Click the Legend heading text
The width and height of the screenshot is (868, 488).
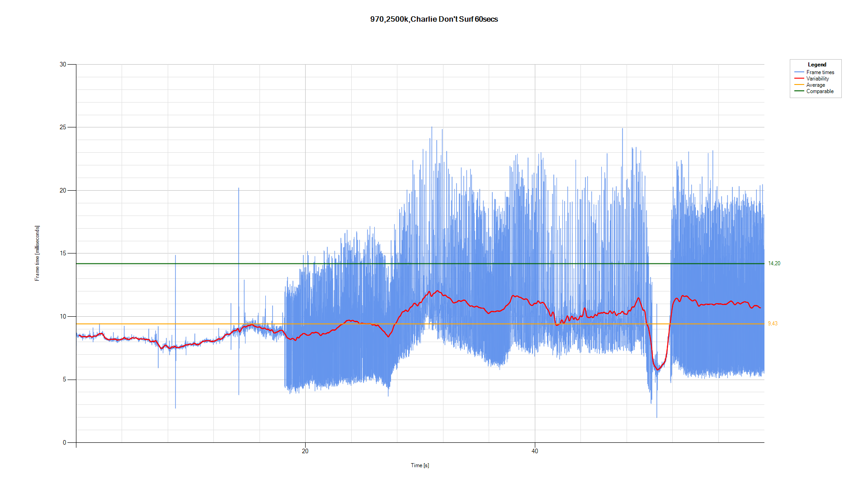[x=817, y=65]
